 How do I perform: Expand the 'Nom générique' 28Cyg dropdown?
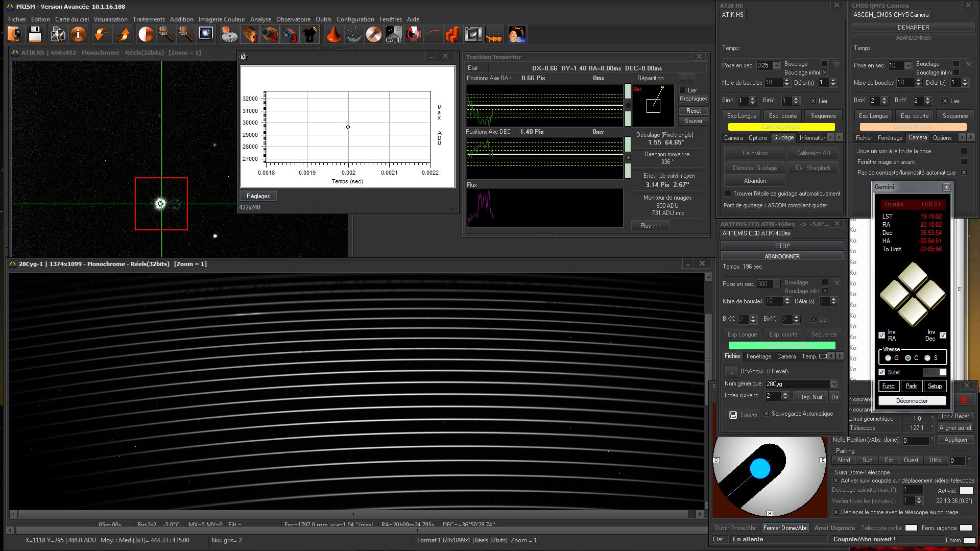pos(834,384)
